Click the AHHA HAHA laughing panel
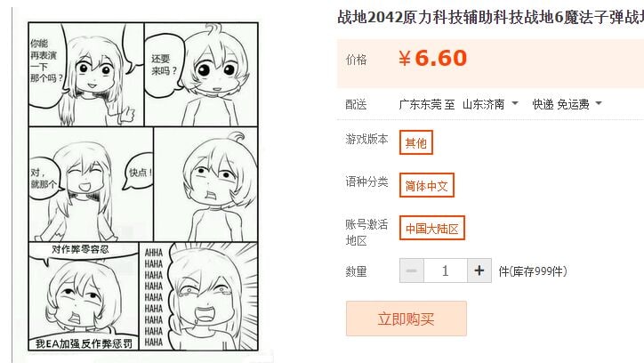Image resolution: width=644 pixels, height=363 pixels. (198, 296)
